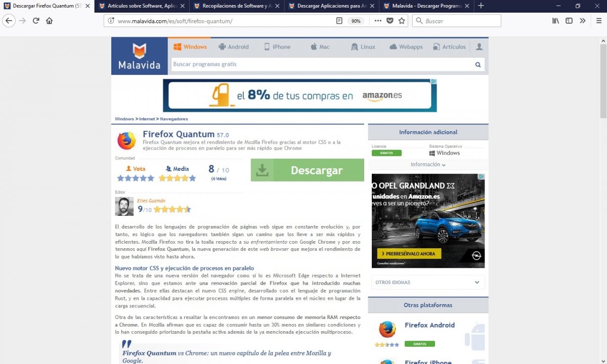Save the page to Pocket
This screenshot has width=607, height=364.
(x=390, y=21)
